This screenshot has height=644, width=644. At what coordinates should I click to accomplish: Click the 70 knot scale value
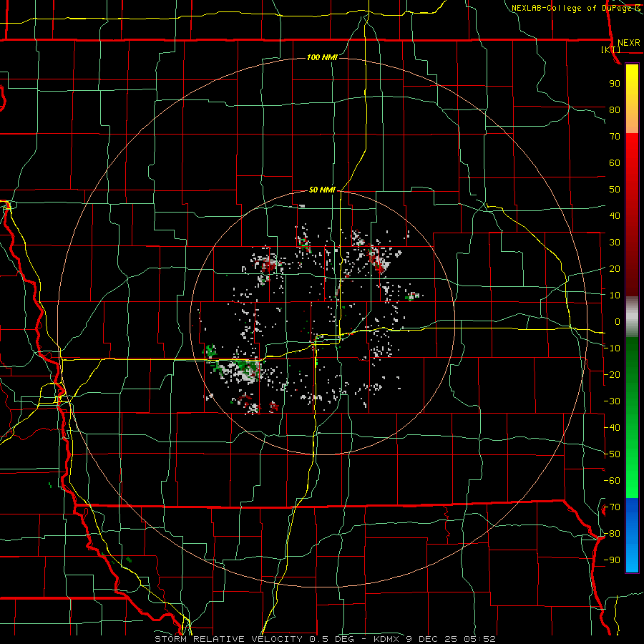[615, 137]
